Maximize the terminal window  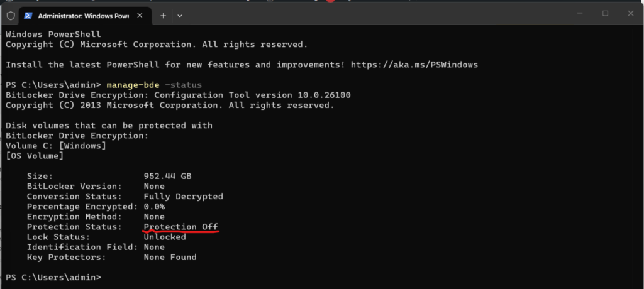point(605,13)
